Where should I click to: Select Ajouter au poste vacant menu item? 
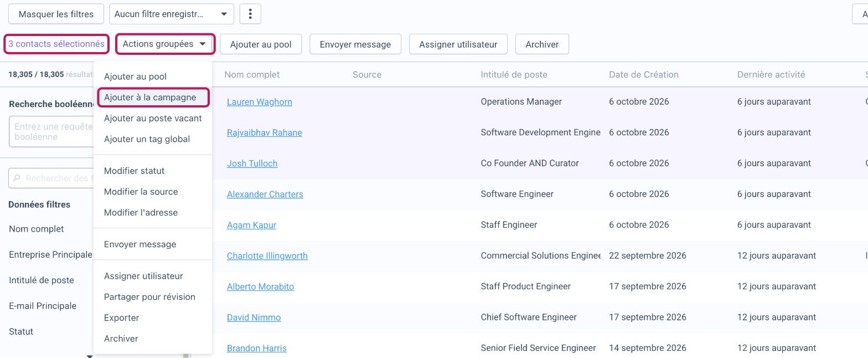tap(153, 118)
